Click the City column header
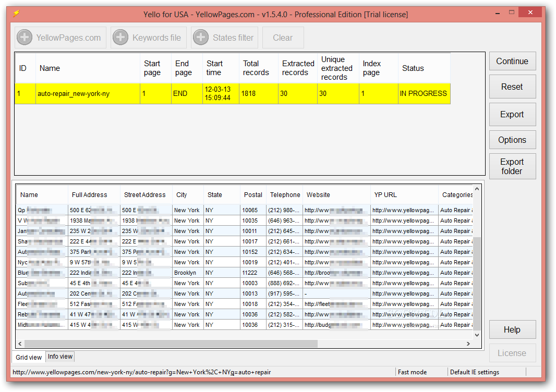 [188, 195]
